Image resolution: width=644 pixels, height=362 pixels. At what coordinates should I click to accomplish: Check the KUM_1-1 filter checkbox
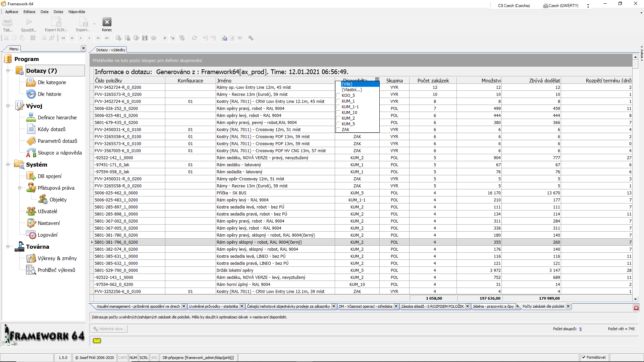338,107
